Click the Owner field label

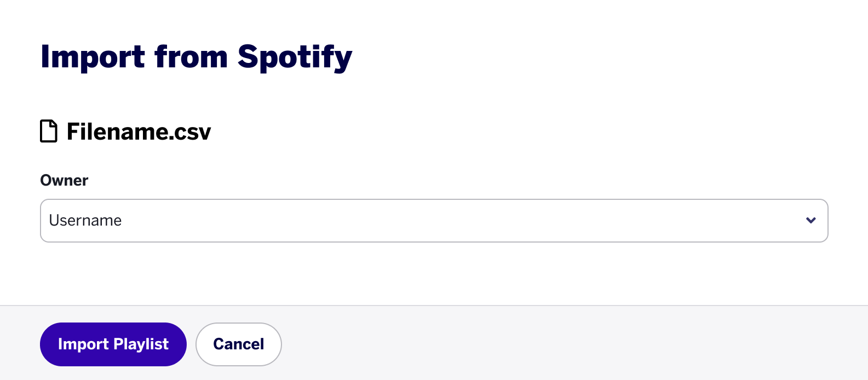64,181
